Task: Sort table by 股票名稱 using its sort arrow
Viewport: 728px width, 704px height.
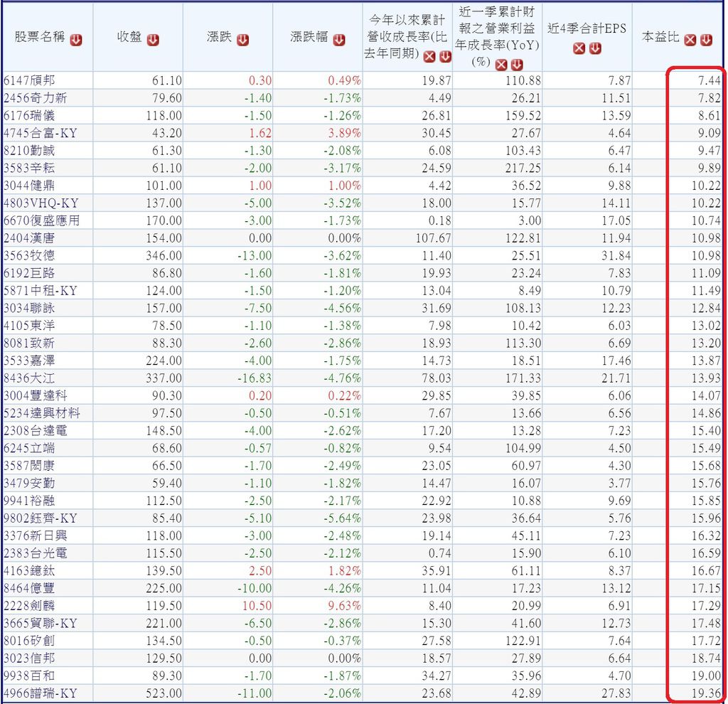Action: pyautogui.click(x=75, y=39)
